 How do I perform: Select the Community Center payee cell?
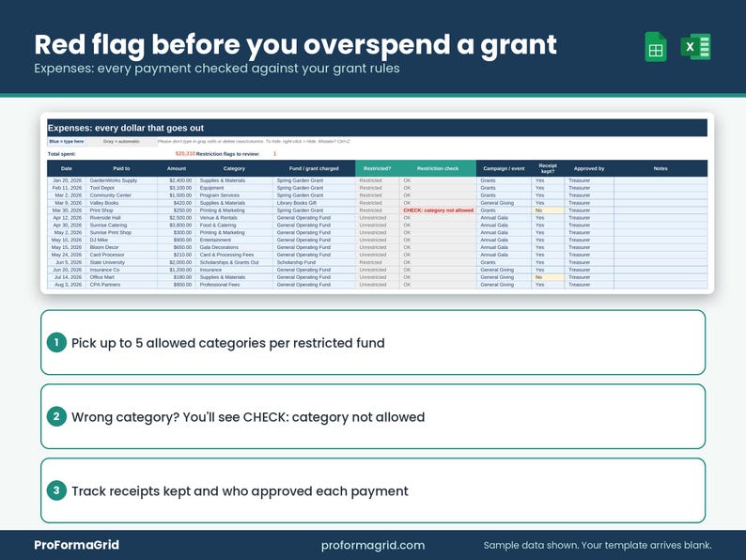(121, 195)
